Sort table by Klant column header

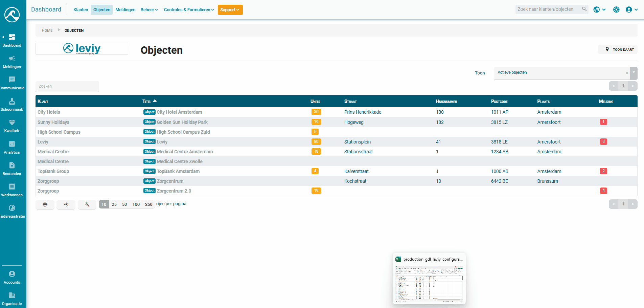coord(43,101)
